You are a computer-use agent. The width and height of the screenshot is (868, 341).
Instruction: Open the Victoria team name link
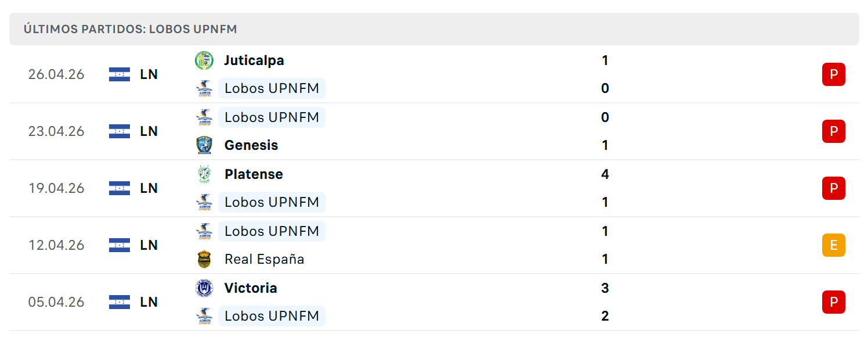(251, 288)
